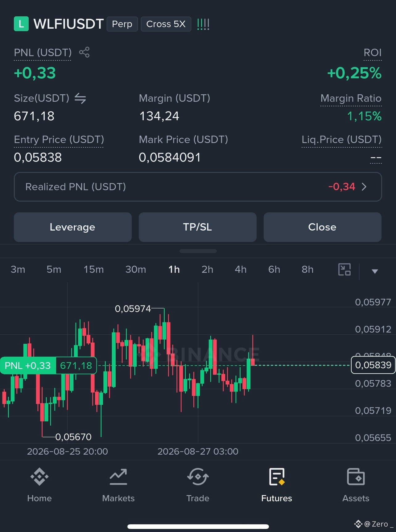Expand the chart interval dropdown arrow
The height and width of the screenshot is (532, 396).
pos(375,271)
